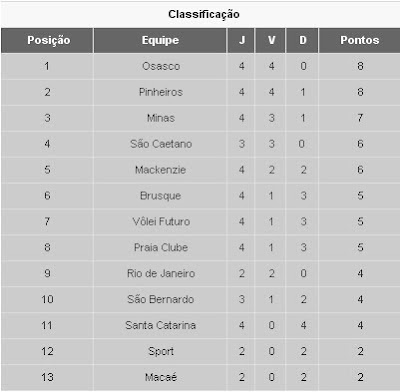Click the Mackenzie team cell

160,170
